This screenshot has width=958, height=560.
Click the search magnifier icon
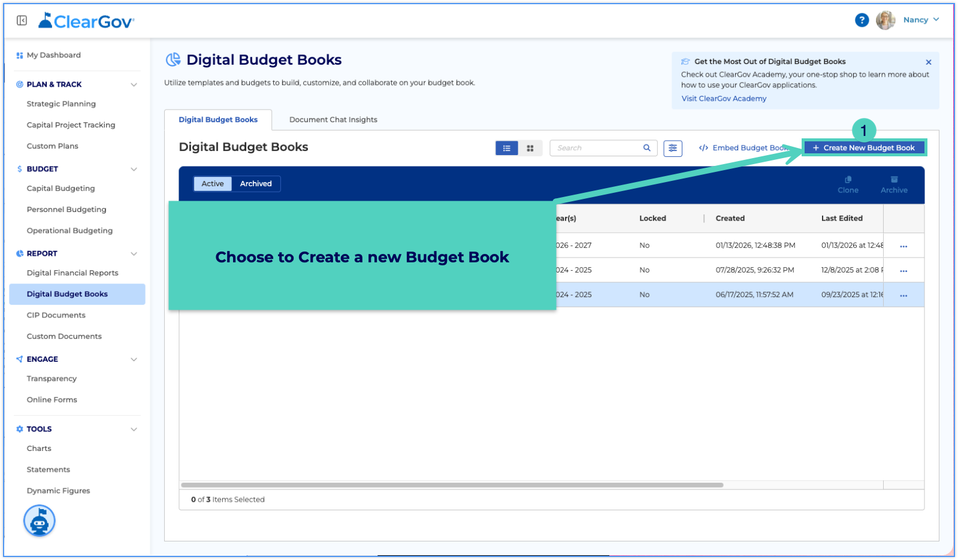click(x=647, y=148)
